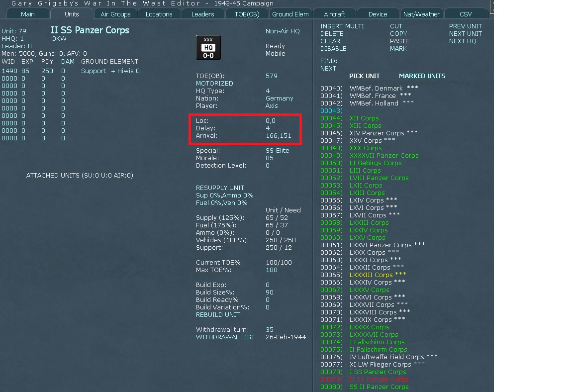Image resolution: width=573 pixels, height=392 pixels.
Task: Select the Device tab
Action: pyautogui.click(x=378, y=14)
